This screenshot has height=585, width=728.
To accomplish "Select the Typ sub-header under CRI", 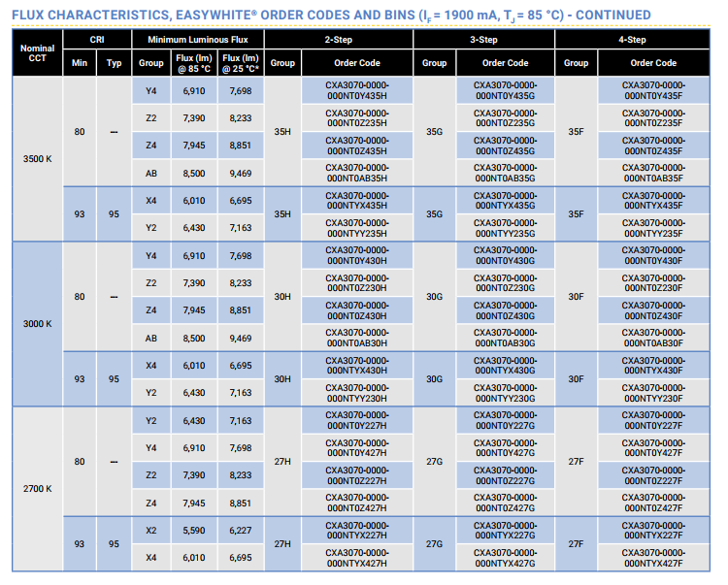I will [x=114, y=63].
